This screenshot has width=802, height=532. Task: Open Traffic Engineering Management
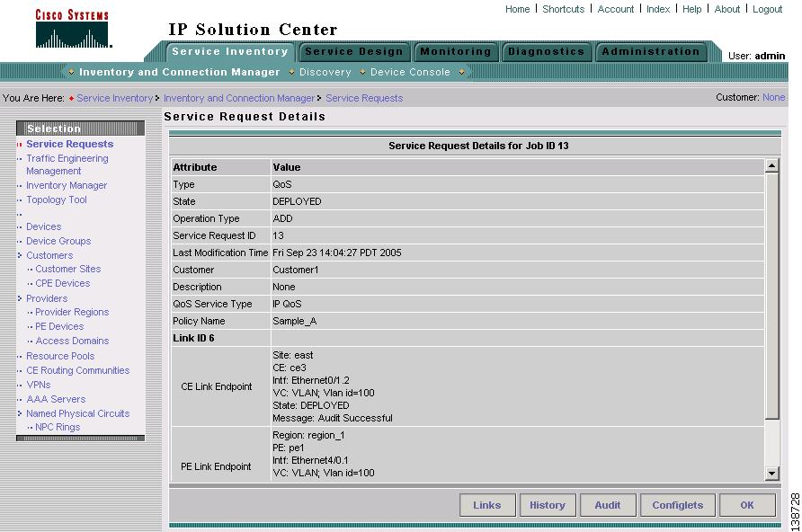click(x=67, y=164)
